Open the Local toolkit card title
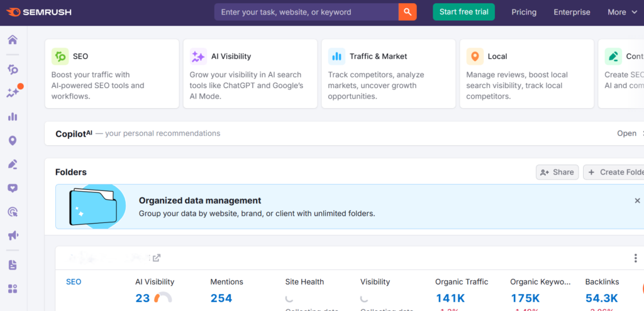 (x=497, y=56)
